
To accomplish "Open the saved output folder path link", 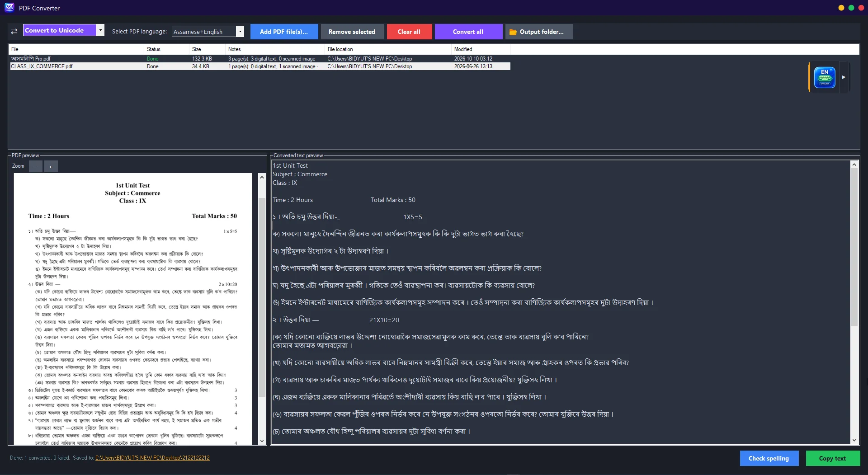I will (152, 458).
